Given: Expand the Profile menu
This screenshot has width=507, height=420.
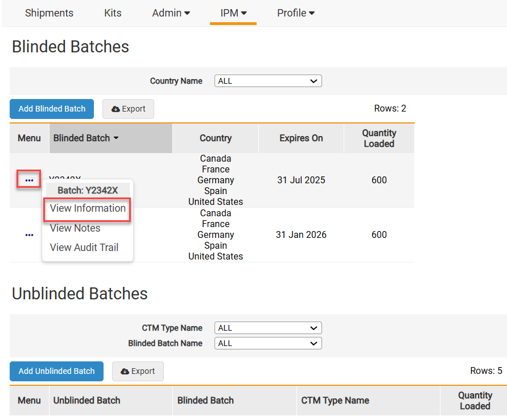Looking at the screenshot, I should 296,13.
